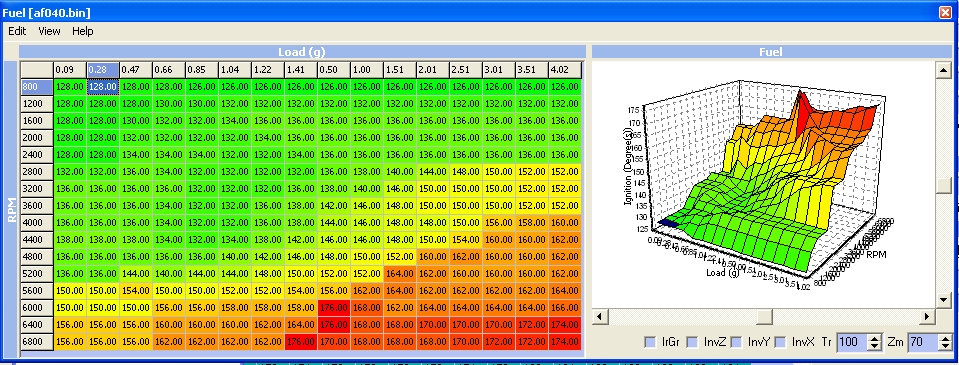959x365 pixels.
Task: Select the 2.01 load column header
Action: coord(433,70)
